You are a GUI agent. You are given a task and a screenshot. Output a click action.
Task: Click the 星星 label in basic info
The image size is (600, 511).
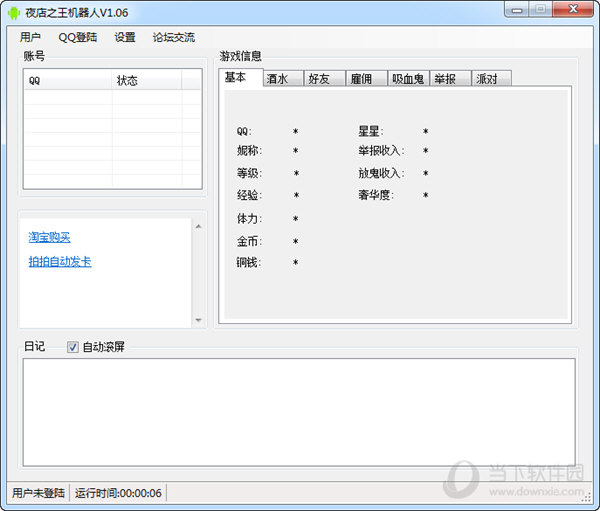point(371,131)
